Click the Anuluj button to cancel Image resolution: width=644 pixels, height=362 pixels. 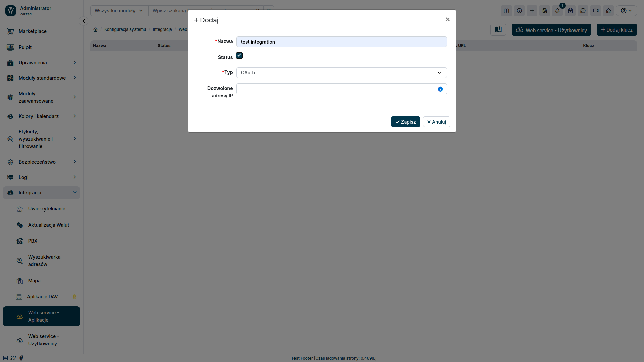click(437, 122)
